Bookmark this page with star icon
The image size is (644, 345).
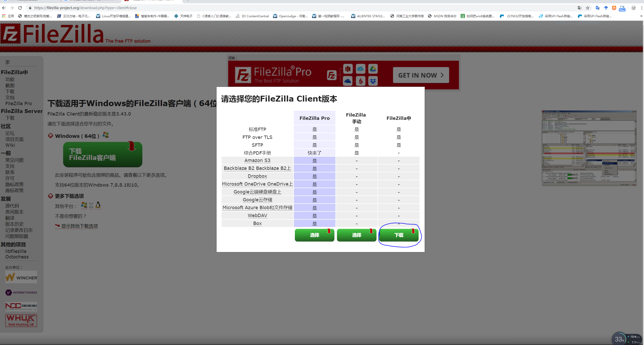click(588, 8)
